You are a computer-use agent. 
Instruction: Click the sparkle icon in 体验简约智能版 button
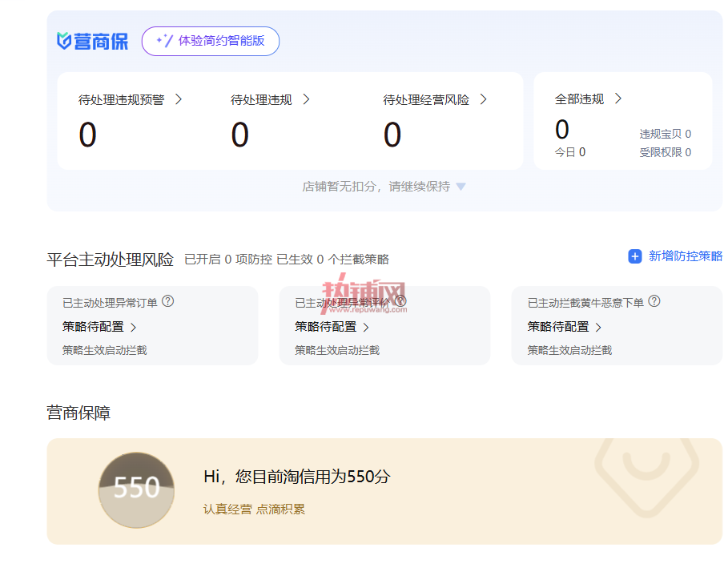pyautogui.click(x=164, y=41)
